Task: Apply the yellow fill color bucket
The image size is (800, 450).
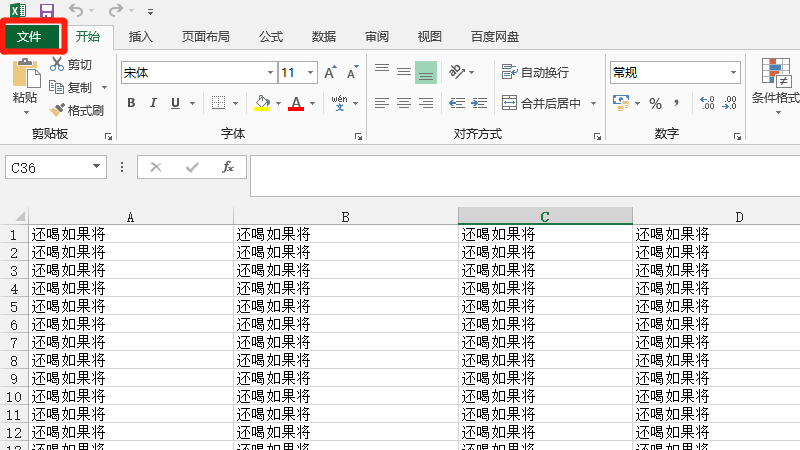Action: (262, 103)
